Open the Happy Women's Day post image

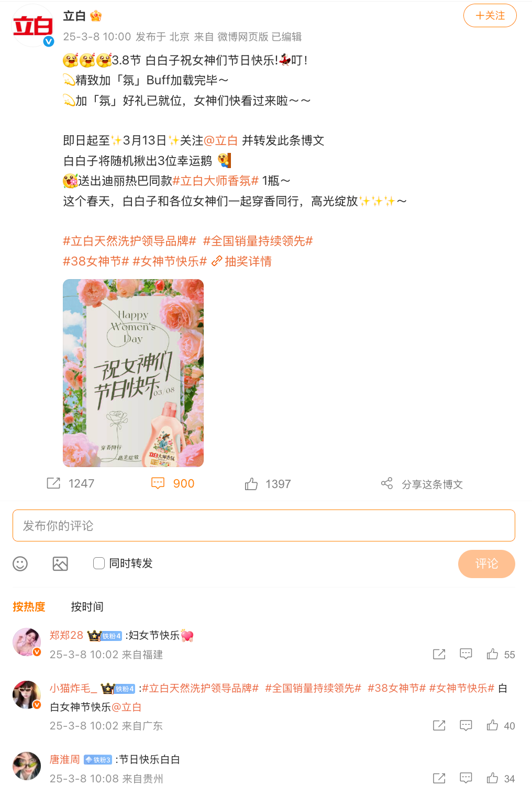pyautogui.click(x=133, y=373)
